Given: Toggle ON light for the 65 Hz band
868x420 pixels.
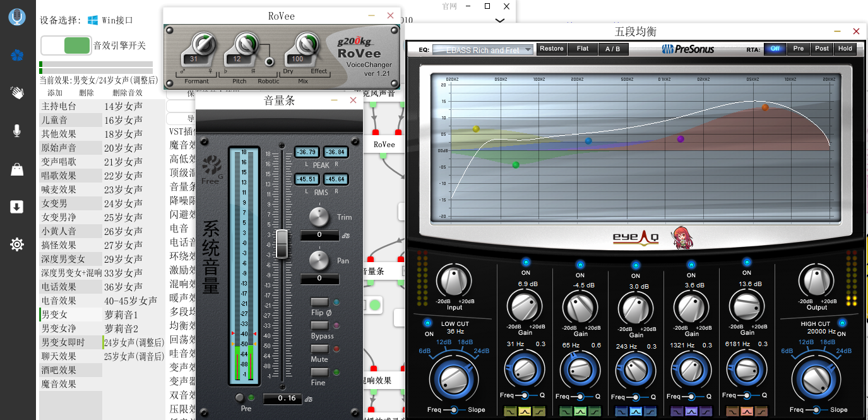Looking at the screenshot, I should point(580,265).
